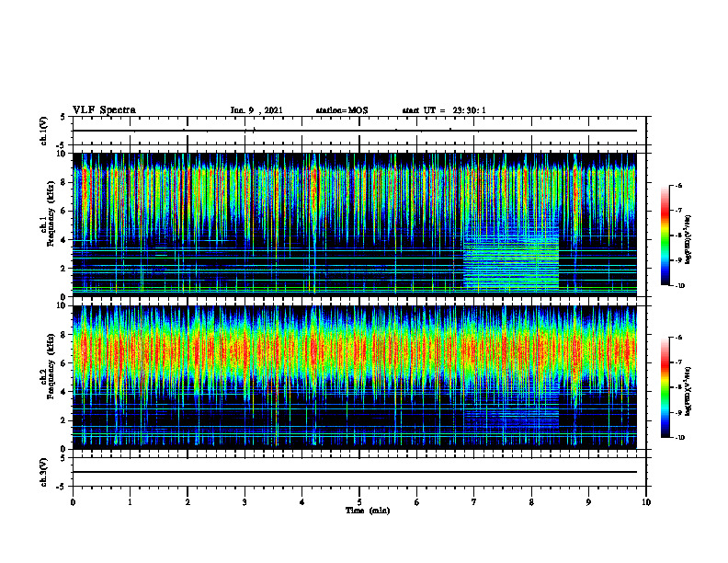Click the ch.2 spectrogram color scale bar
This screenshot has width=728, height=563.
(665, 387)
